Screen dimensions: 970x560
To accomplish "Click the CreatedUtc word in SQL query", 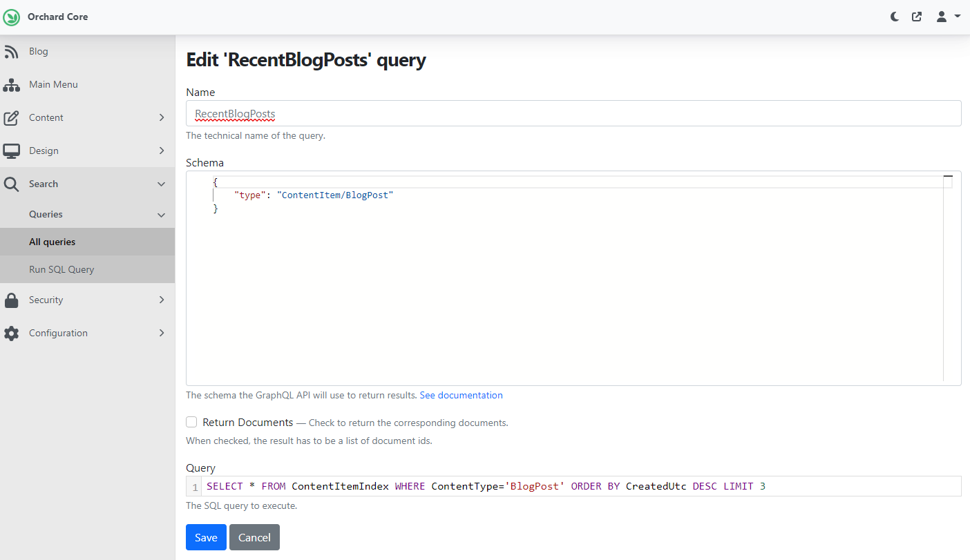I will [656, 486].
